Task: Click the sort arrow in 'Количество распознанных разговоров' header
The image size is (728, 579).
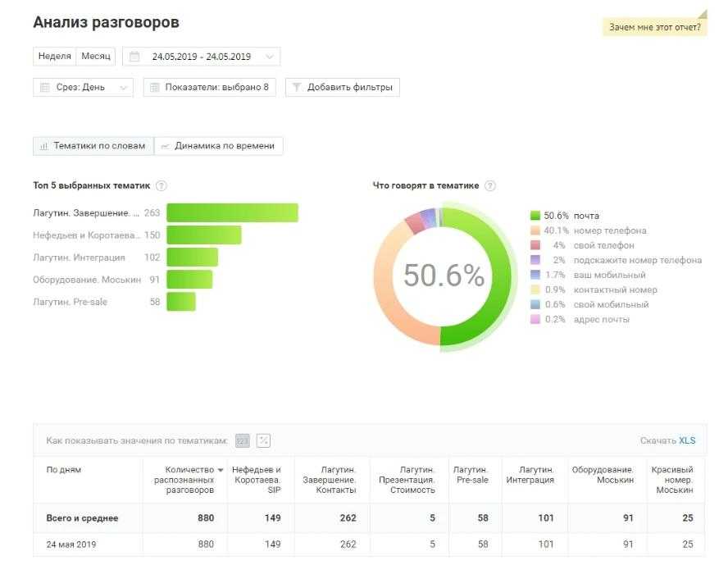Action: click(x=220, y=470)
